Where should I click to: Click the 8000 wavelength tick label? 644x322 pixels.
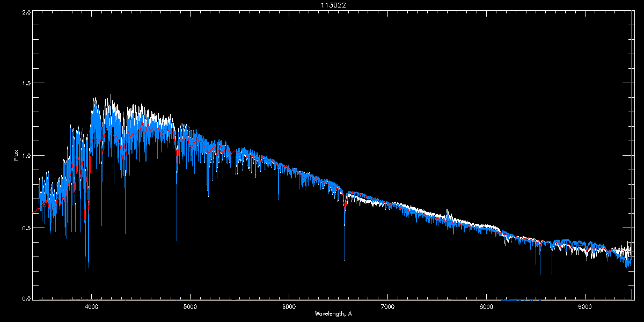486,306
